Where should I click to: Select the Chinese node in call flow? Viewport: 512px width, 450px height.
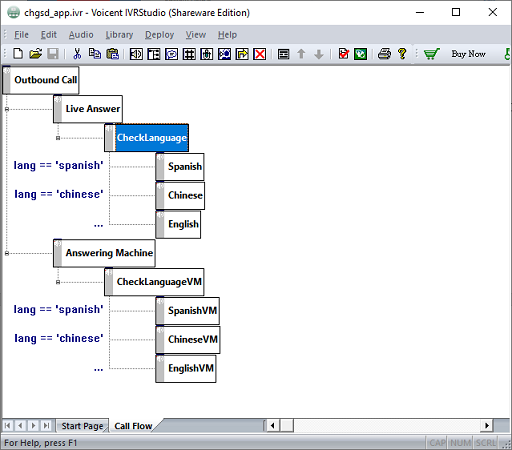[x=180, y=195]
